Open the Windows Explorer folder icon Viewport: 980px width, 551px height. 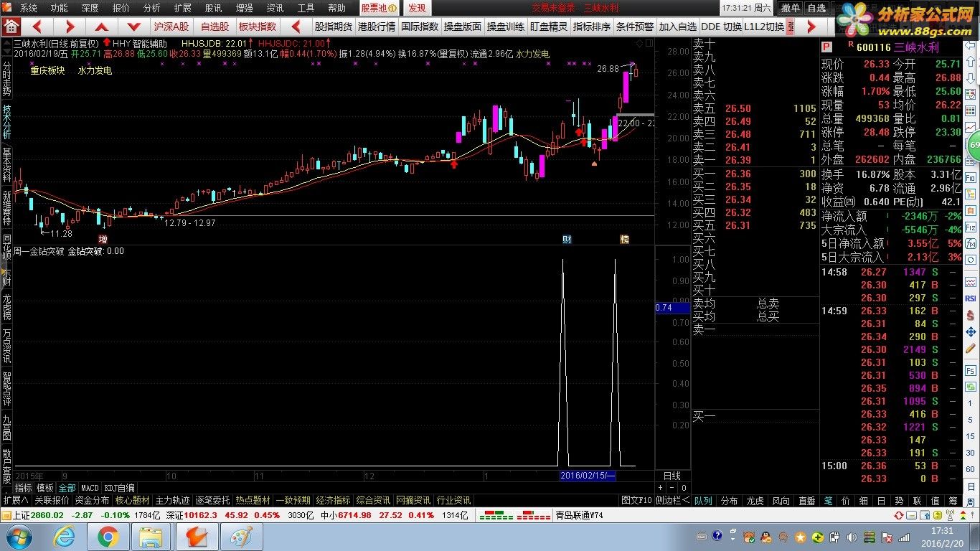coord(151,537)
